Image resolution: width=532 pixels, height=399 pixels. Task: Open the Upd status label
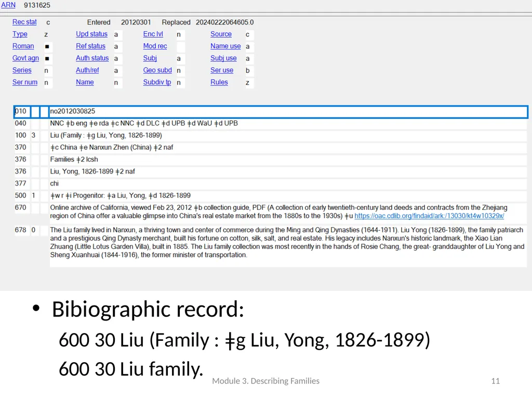pyautogui.click(x=91, y=34)
